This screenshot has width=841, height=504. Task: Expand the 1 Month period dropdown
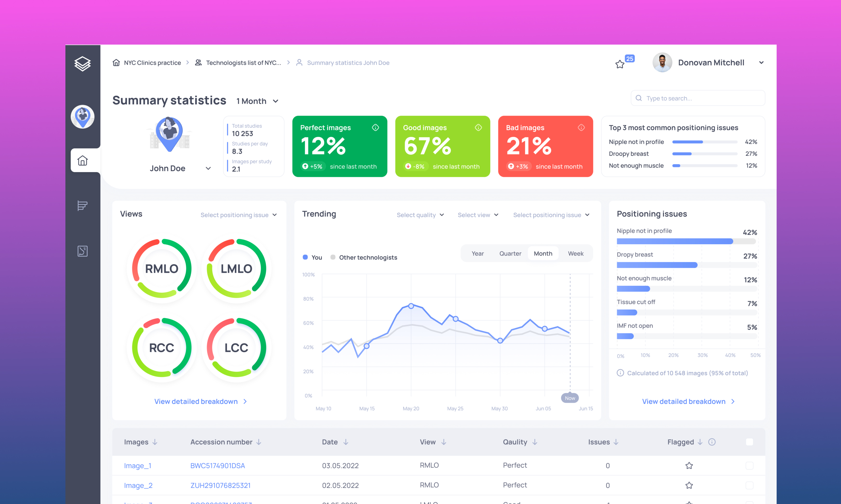tap(258, 101)
